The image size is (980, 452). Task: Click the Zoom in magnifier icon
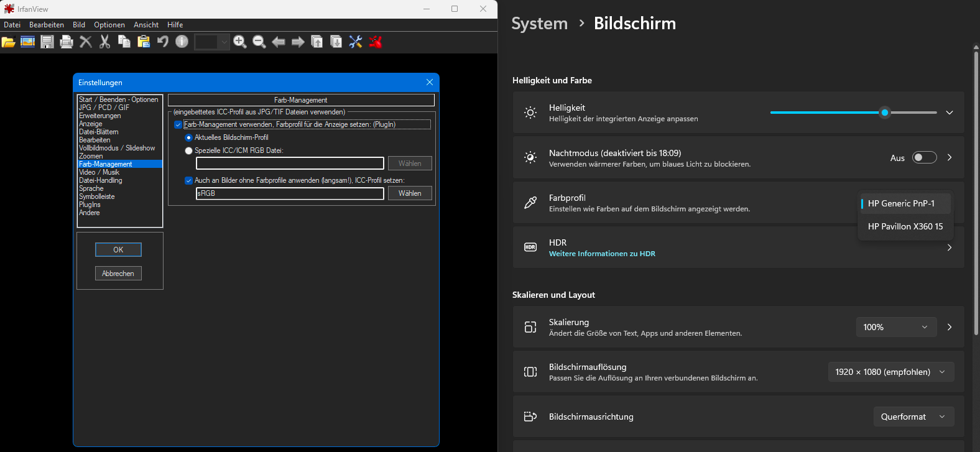[x=240, y=42]
